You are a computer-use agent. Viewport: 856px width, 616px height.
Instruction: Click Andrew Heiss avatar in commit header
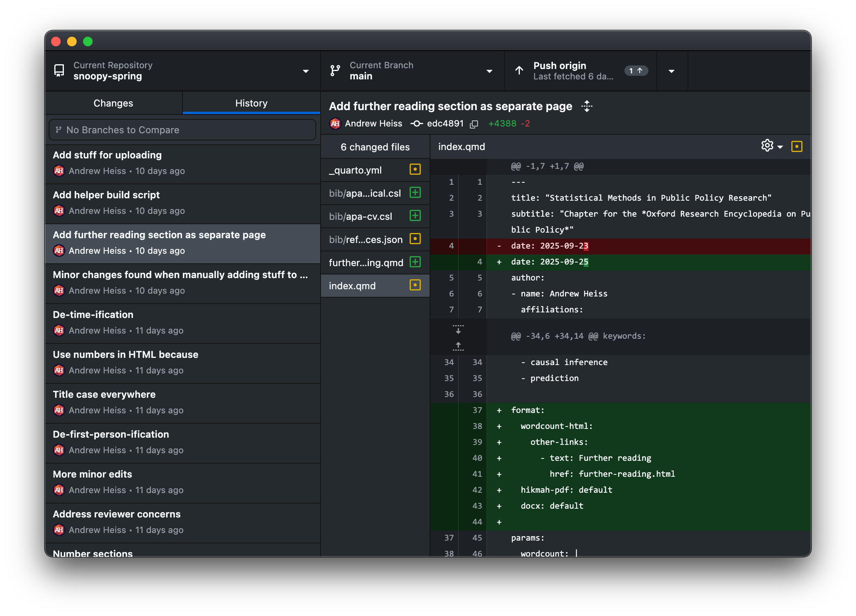tap(335, 124)
